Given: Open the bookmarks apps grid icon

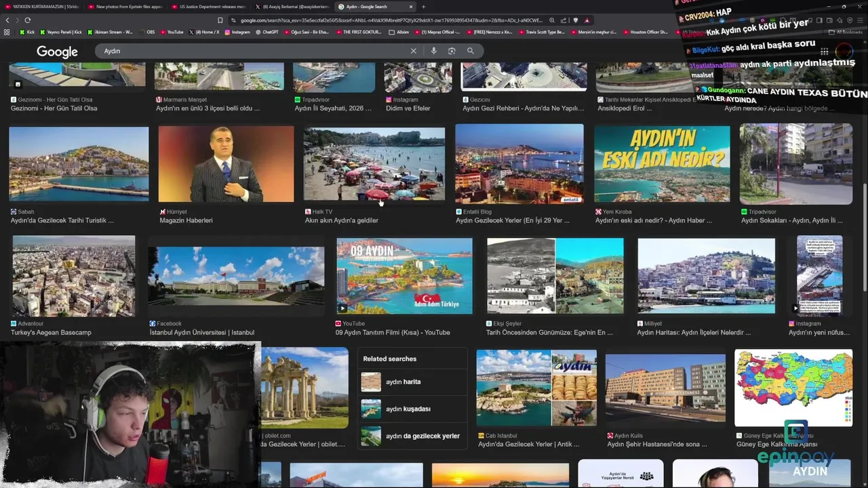Looking at the screenshot, I should [7, 32].
